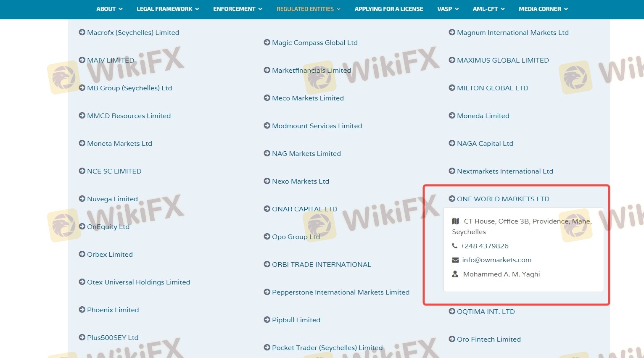Screen dimensions: 644x358
Task: Go to APPLYING FOR A LICENSE page
Action: [x=389, y=9]
